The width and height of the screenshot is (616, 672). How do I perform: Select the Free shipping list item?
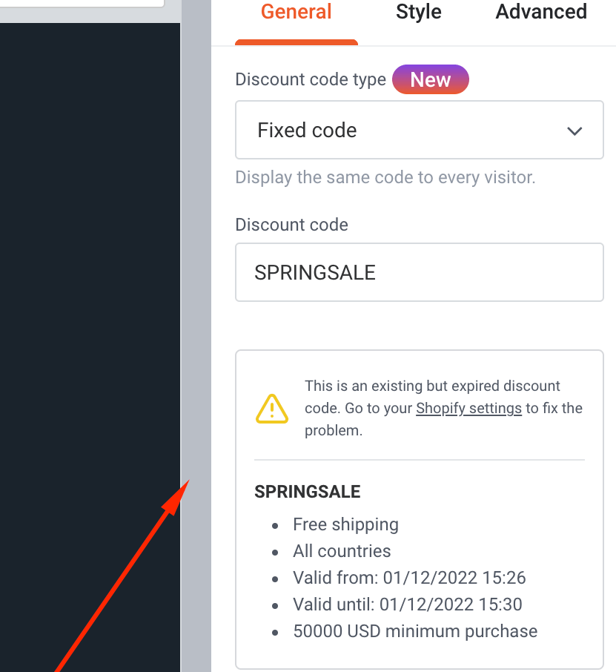tap(345, 524)
